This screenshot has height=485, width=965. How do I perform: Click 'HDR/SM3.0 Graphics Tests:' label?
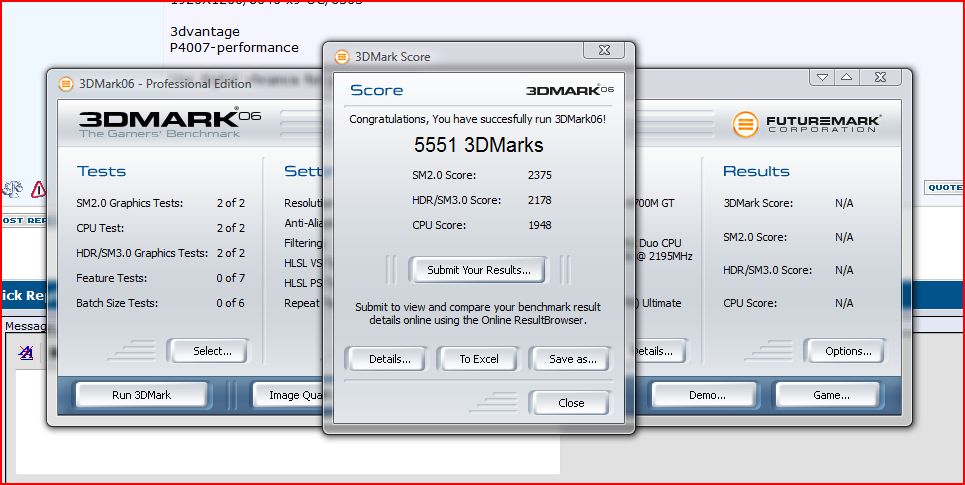[x=142, y=253]
